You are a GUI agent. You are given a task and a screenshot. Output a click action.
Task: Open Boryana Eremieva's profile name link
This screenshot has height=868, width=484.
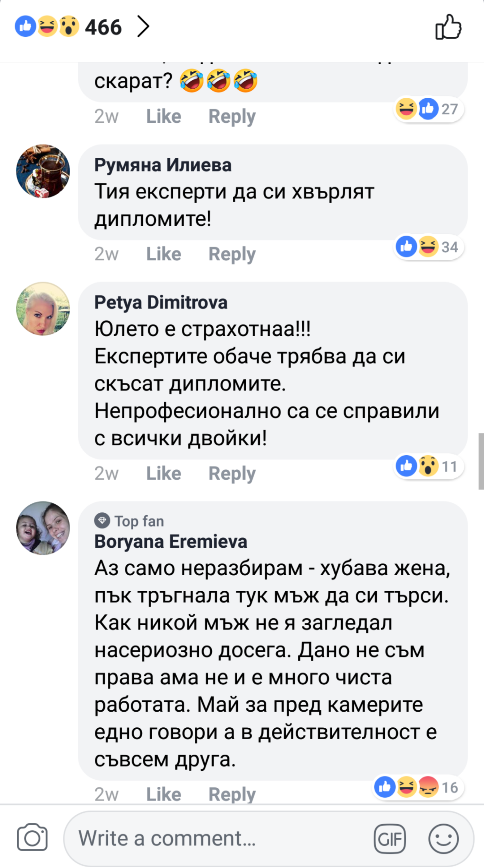click(171, 542)
